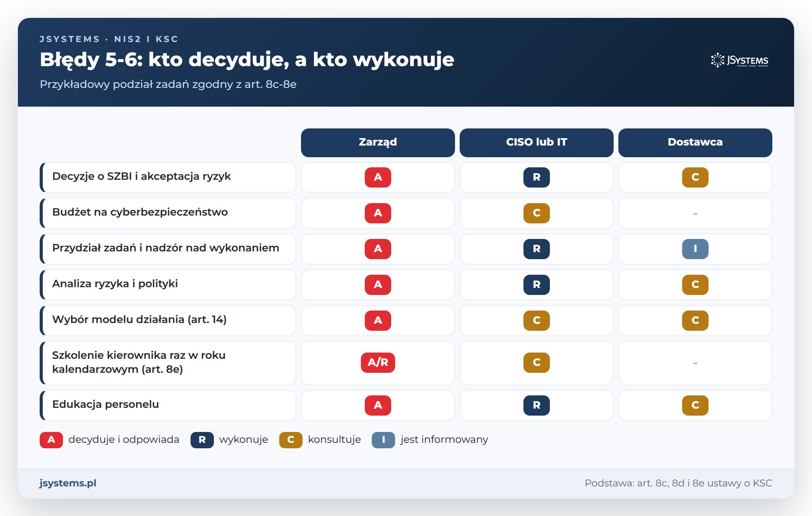This screenshot has height=516, width=812.
Task: Select 'Przydział zadań i nadzór nad wykonaniem' label
Action: pos(168,249)
